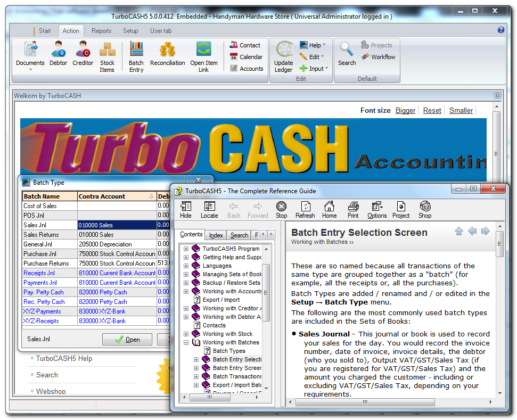
Task: Expand the TurboCASH5 Program tree node
Action: tap(186, 249)
